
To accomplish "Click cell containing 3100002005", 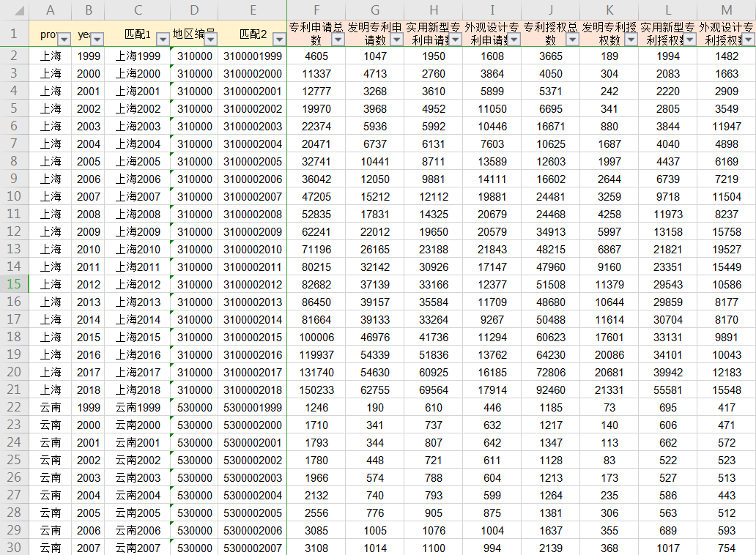I will pyautogui.click(x=253, y=161).
